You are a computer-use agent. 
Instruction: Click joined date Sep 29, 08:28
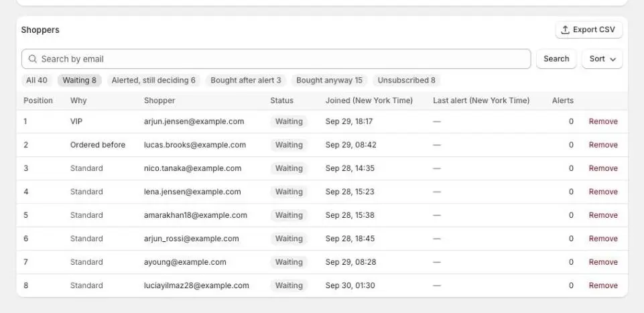(x=350, y=261)
